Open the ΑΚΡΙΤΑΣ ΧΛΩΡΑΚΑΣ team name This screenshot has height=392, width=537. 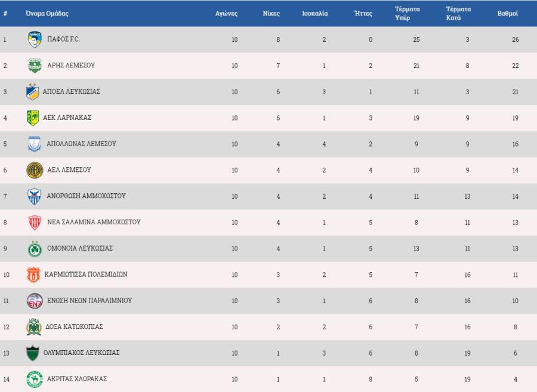[x=77, y=379]
